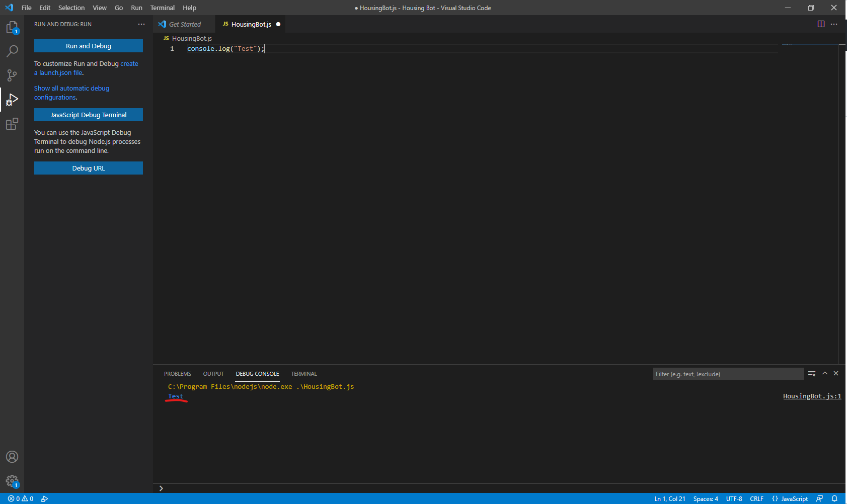Image resolution: width=847 pixels, height=504 pixels.
Task: Open the Extensions icon in the activity bar
Action: click(12, 123)
